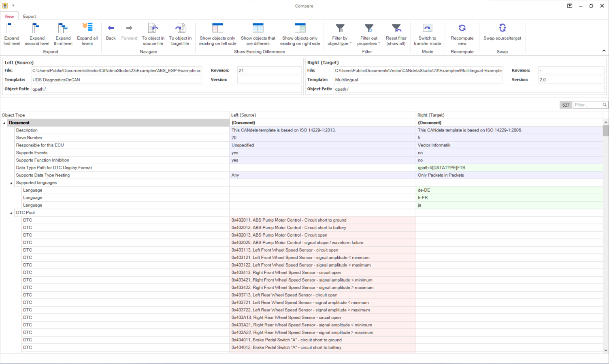Open the View ribbon tab
Viewport: 609px width, 364px height.
pos(9,16)
